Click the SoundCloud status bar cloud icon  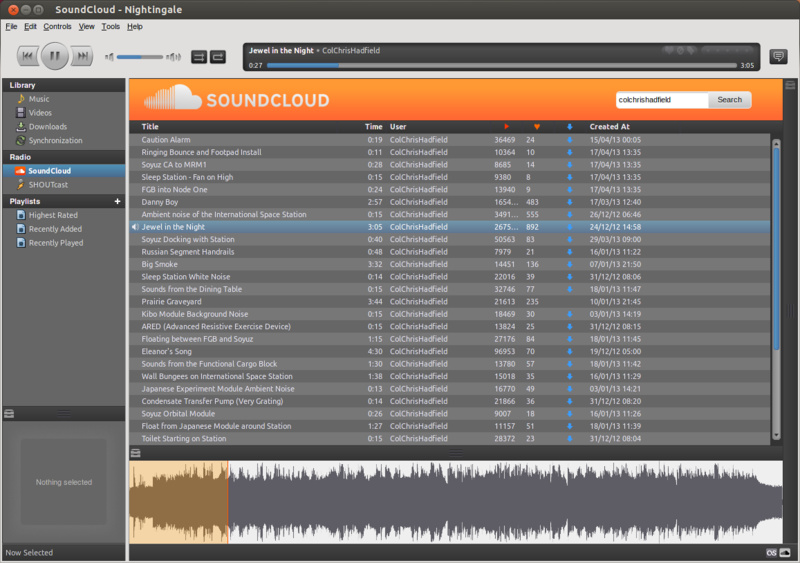coord(785,553)
